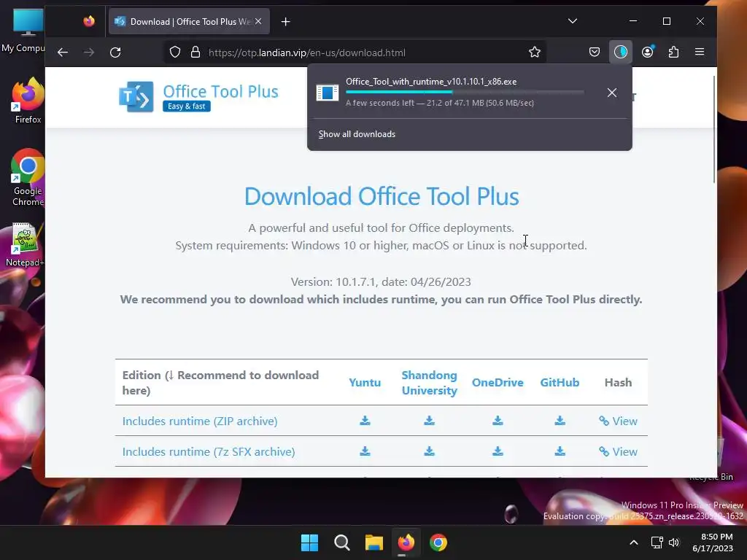The image size is (747, 560).
Task: Expand the hidden system tray icons chevron
Action: tap(634, 542)
